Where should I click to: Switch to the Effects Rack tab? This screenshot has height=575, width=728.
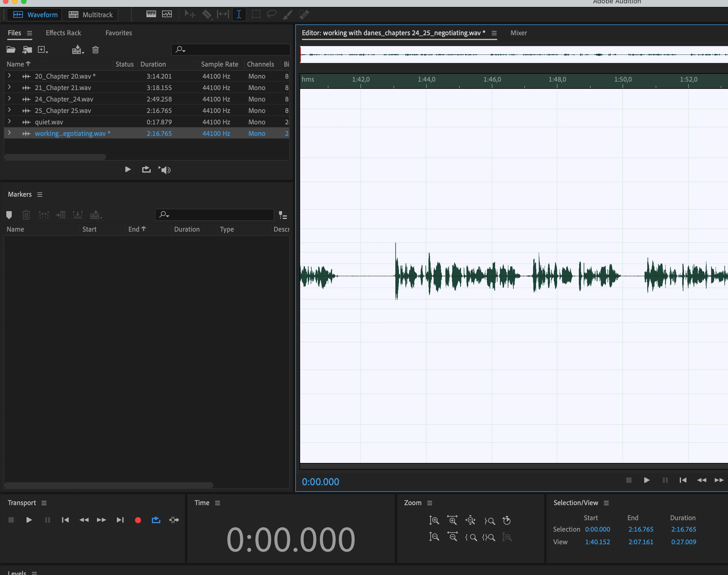click(x=63, y=33)
